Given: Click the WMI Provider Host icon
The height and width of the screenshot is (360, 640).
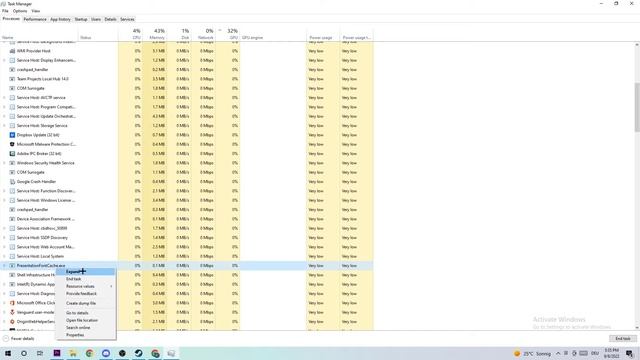Looking at the screenshot, I should pos(12,51).
